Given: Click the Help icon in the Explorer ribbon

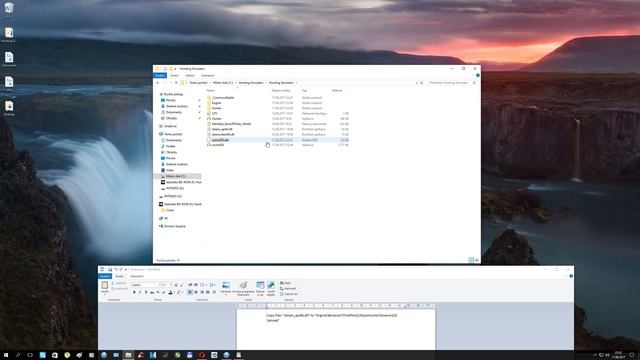Looking at the screenshot, I should [x=478, y=76].
